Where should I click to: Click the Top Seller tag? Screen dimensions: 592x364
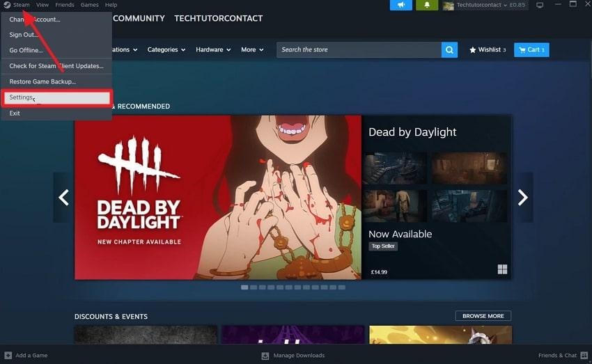[x=383, y=246]
